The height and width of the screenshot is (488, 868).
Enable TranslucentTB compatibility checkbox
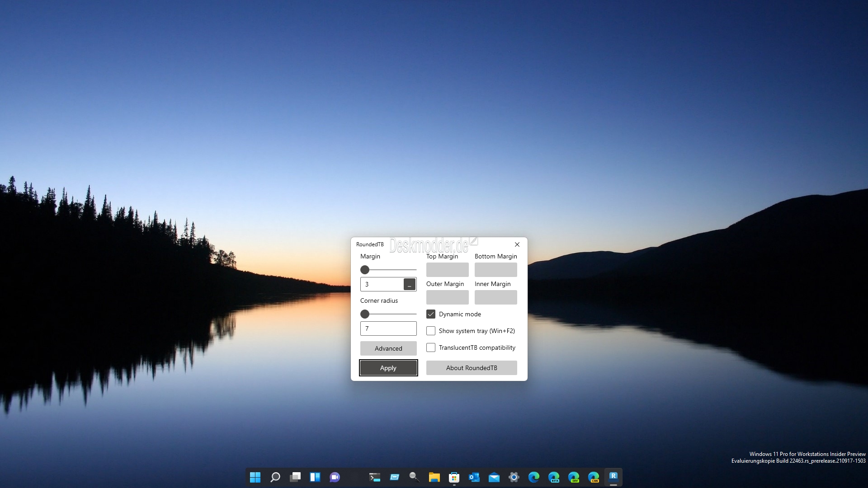pyautogui.click(x=431, y=347)
